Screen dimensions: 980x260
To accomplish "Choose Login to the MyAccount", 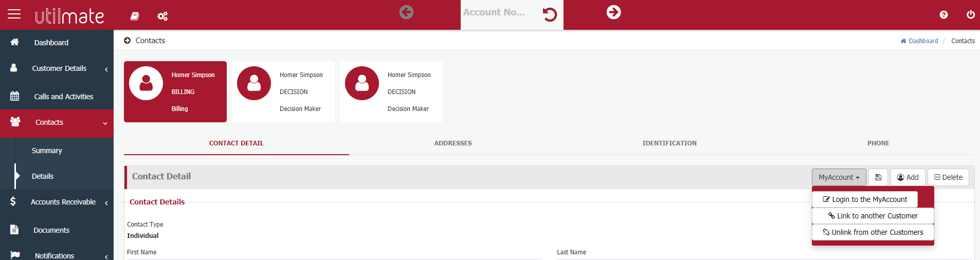I will click(x=865, y=199).
